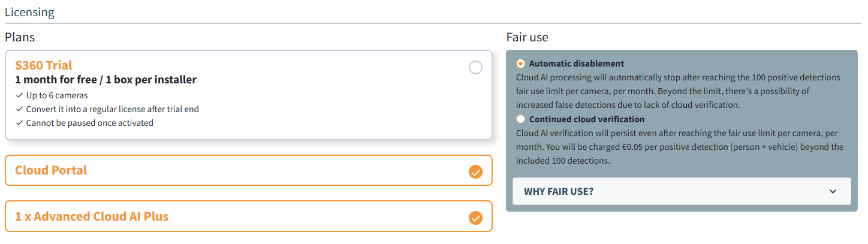Click the S360 Trial plan title
The image size is (868, 244).
point(44,65)
